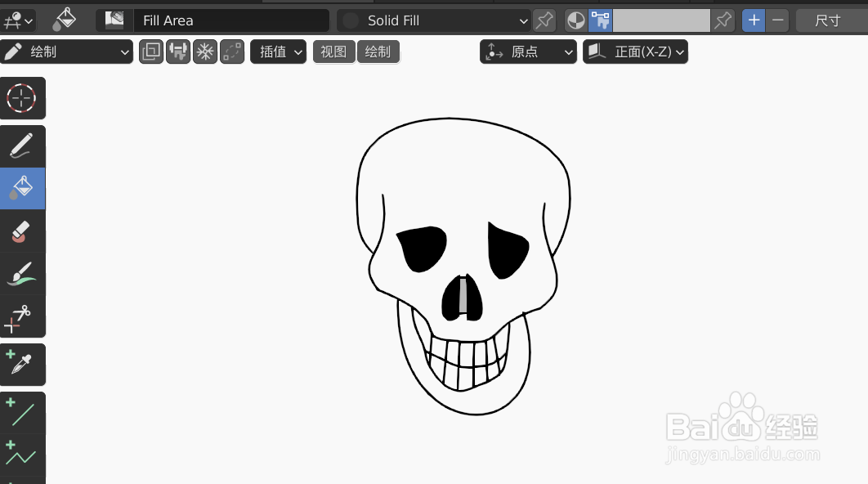Screen dimensions: 868x484
Task: Open the Solid Fill material dropdown
Action: point(435,20)
